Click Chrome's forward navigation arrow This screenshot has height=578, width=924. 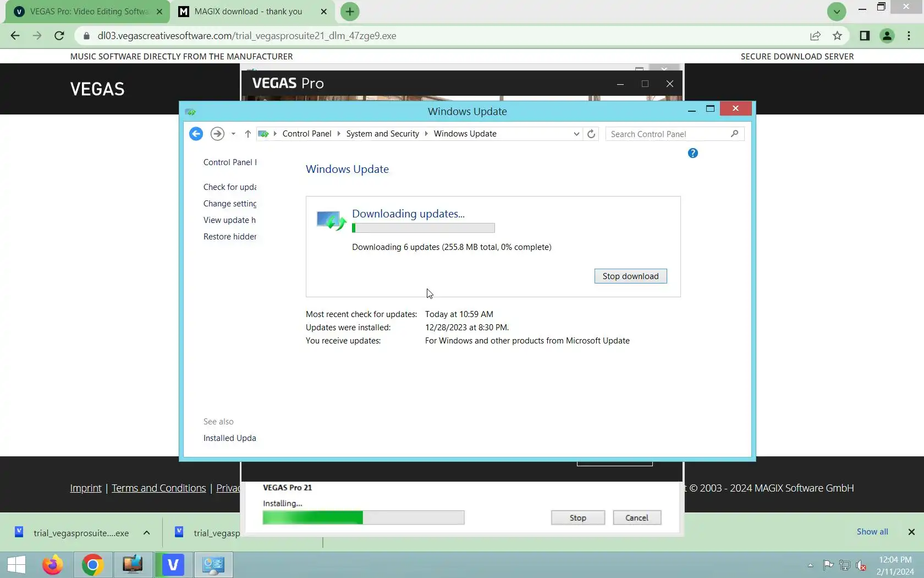(x=37, y=36)
